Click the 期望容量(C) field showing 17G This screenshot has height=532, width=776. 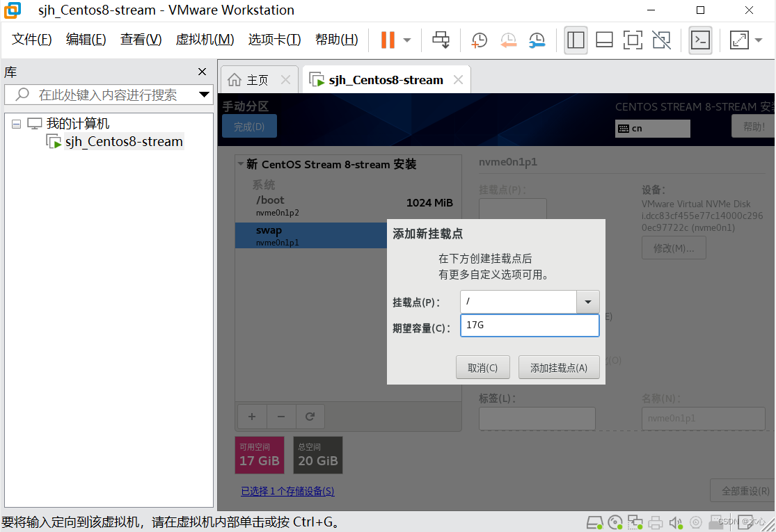point(530,325)
